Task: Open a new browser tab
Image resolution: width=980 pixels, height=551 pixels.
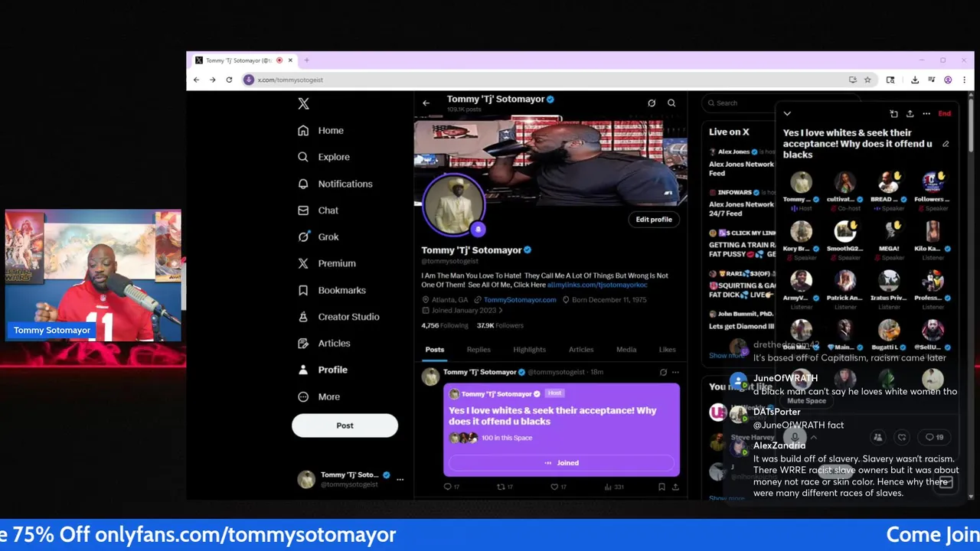Action: click(x=306, y=60)
